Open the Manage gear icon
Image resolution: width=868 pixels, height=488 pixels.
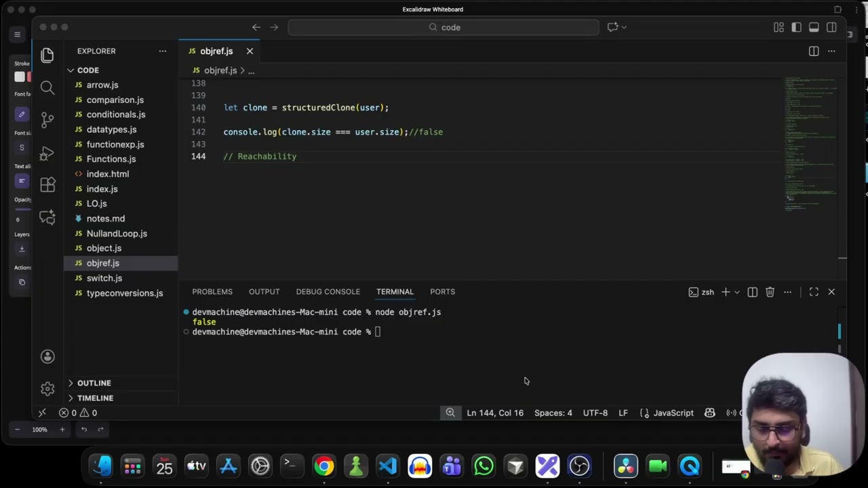tap(47, 389)
